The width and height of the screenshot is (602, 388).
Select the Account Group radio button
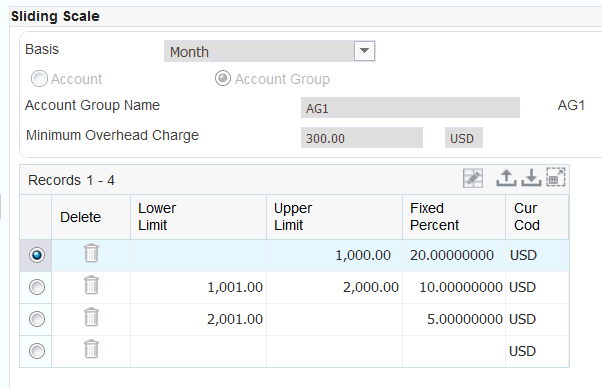point(223,78)
